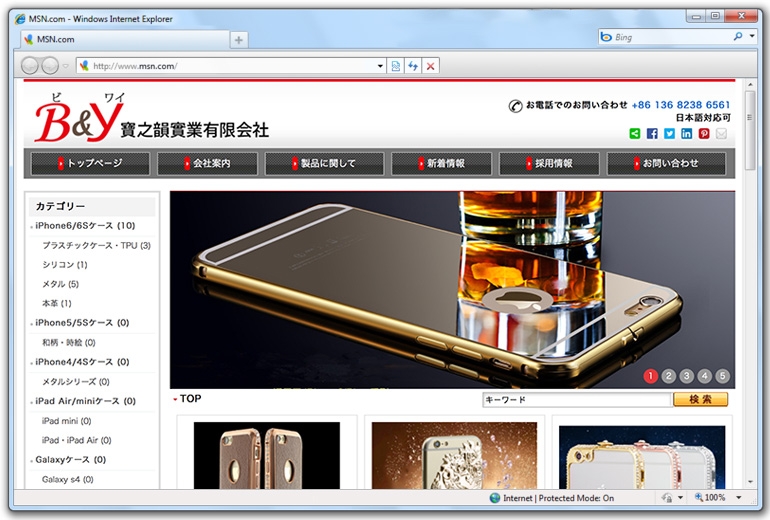This screenshot has height=520, width=770.
Task: Click the Bing search magnifier icon
Action: (738, 36)
